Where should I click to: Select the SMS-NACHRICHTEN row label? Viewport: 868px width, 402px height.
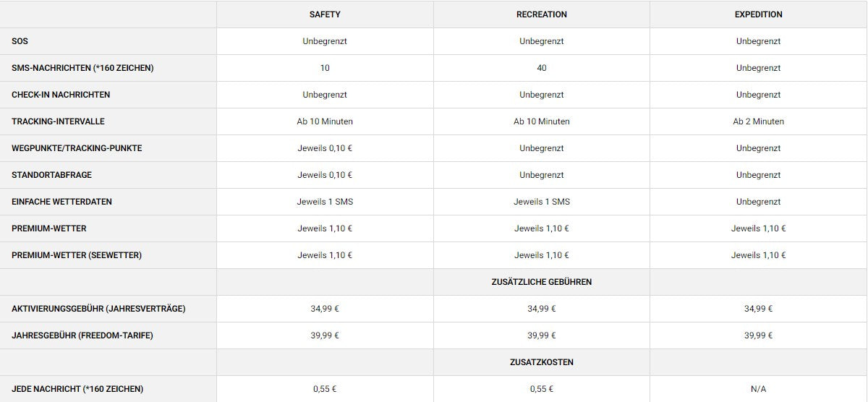(x=82, y=68)
